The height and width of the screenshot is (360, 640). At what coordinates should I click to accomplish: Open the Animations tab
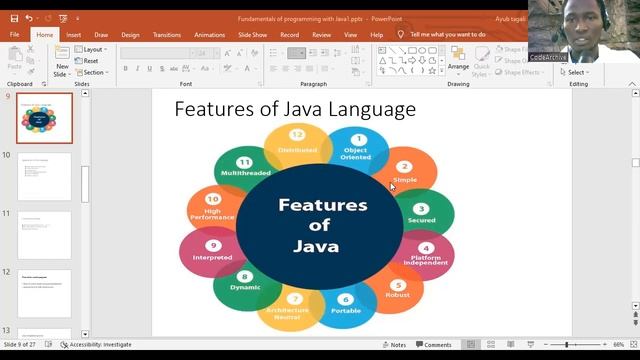click(x=209, y=35)
